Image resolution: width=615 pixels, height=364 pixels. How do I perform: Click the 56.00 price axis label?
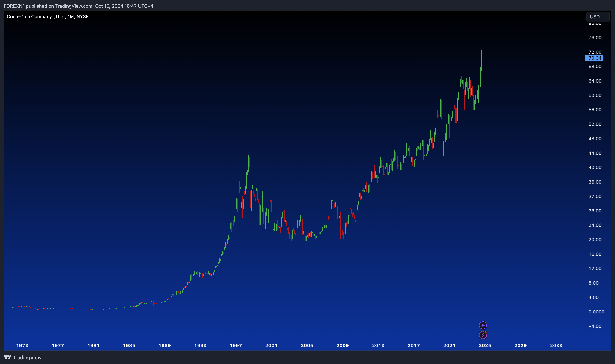tap(595, 110)
